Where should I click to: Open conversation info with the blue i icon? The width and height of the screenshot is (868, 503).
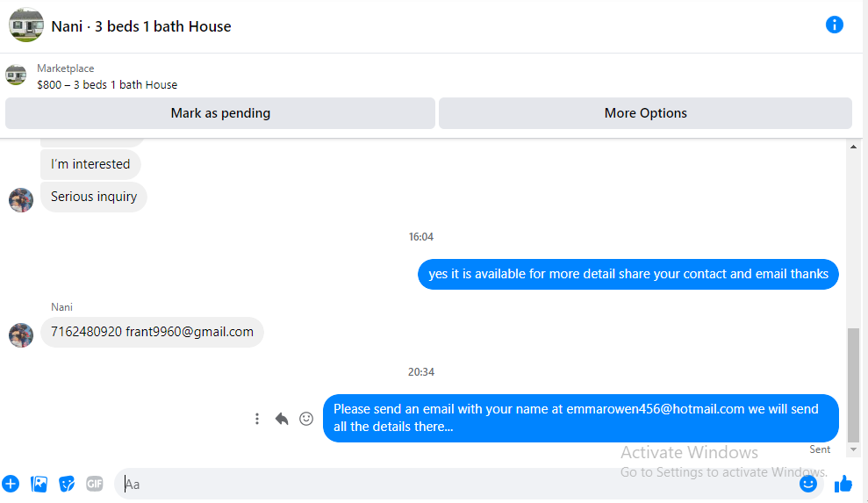click(x=835, y=25)
